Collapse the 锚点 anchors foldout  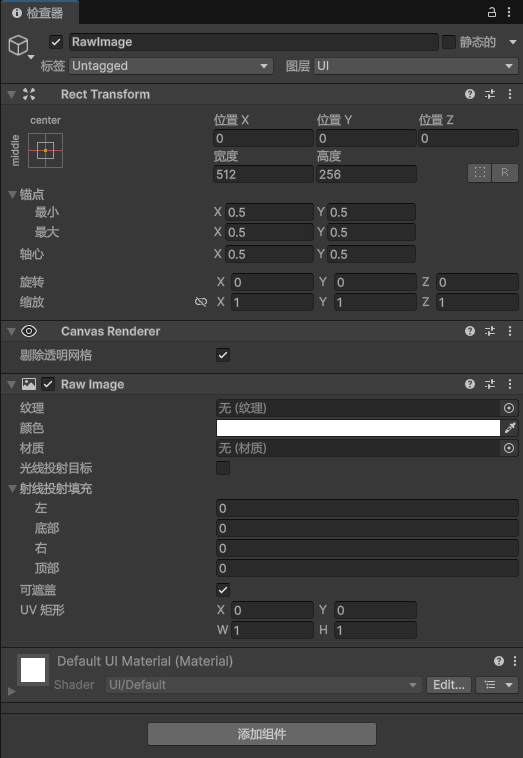coord(13,195)
